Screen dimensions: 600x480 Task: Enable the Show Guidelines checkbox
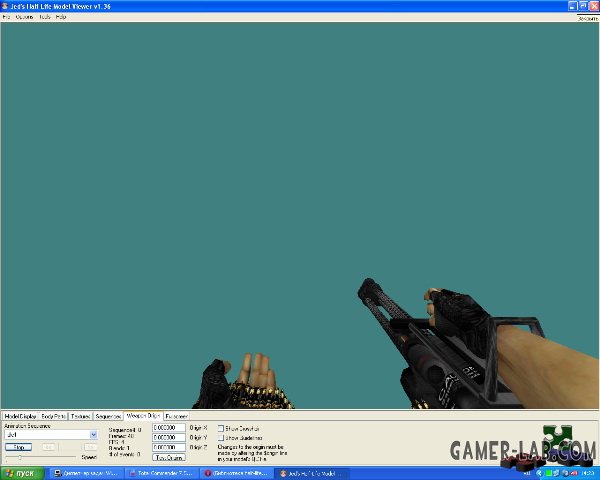pos(221,438)
